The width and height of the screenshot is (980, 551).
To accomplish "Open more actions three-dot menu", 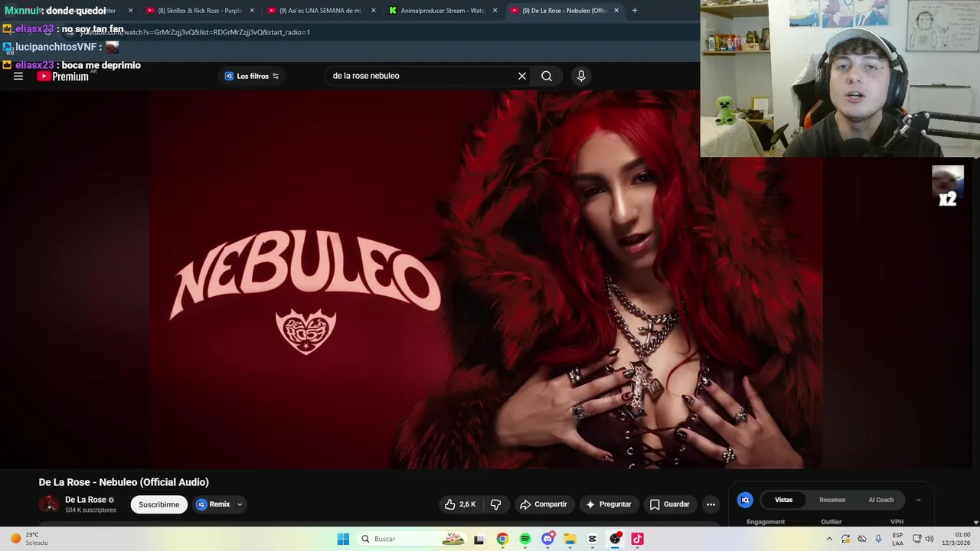I will (710, 504).
